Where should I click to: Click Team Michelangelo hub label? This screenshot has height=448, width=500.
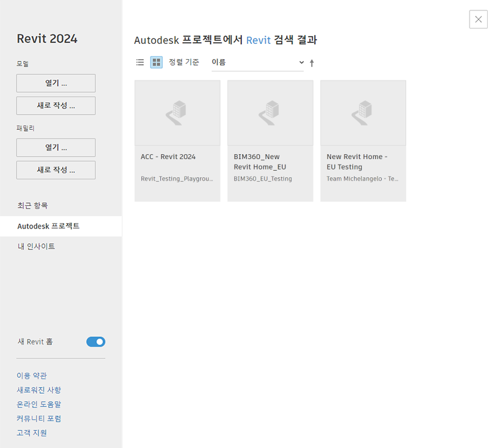[x=362, y=179]
